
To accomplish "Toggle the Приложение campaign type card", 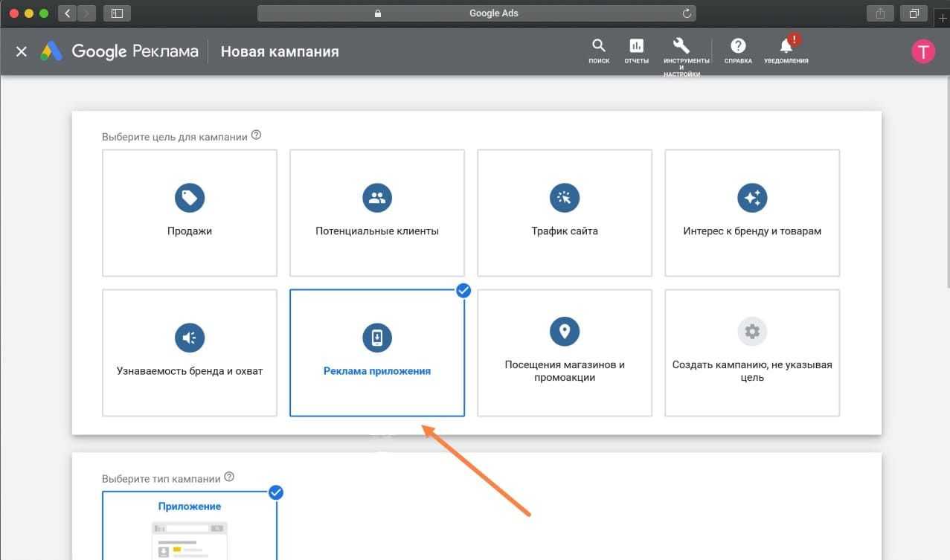I will click(x=189, y=524).
